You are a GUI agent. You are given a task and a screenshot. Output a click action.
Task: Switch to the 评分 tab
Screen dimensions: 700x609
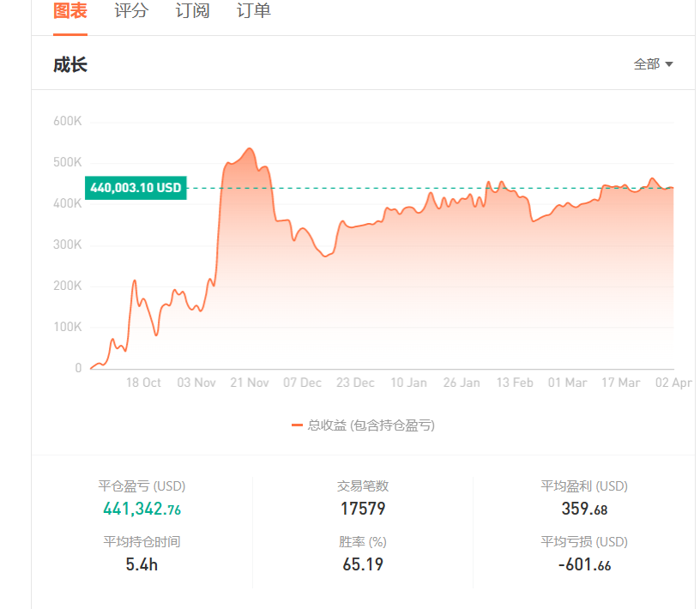pyautogui.click(x=131, y=10)
